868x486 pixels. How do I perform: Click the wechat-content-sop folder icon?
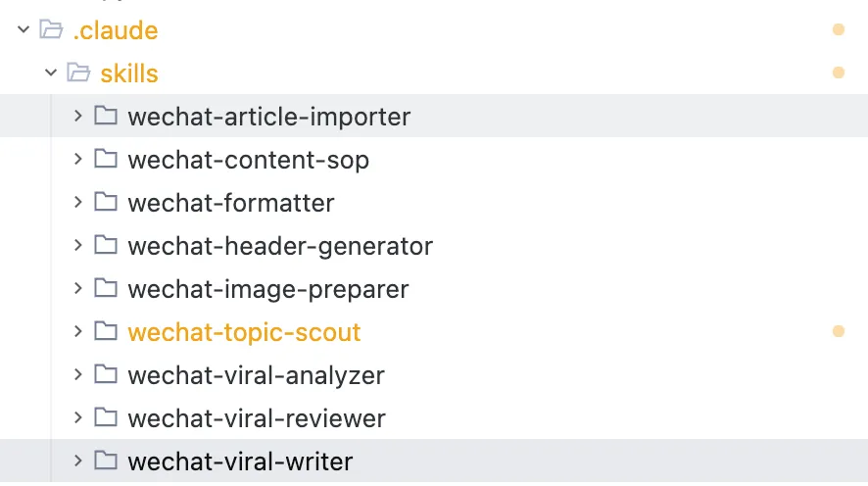click(106, 160)
